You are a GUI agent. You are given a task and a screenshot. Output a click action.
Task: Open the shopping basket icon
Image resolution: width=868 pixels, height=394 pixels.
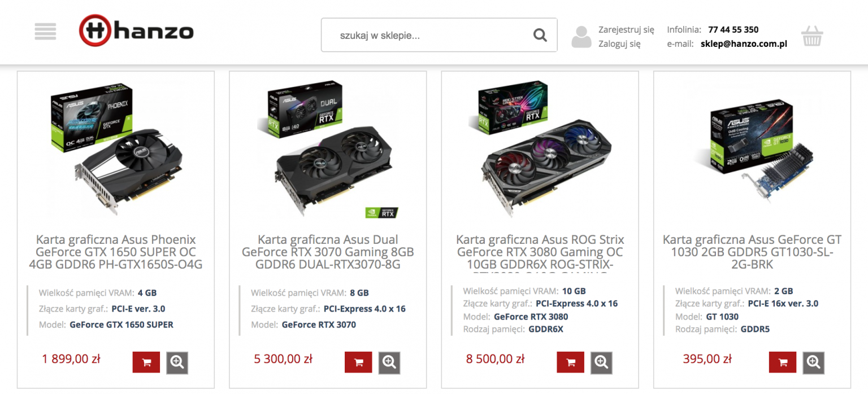[811, 36]
